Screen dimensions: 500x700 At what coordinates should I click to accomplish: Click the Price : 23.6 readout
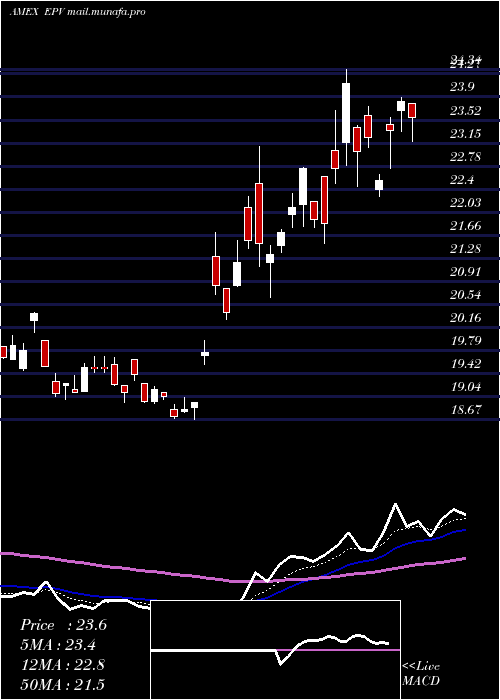click(63, 625)
